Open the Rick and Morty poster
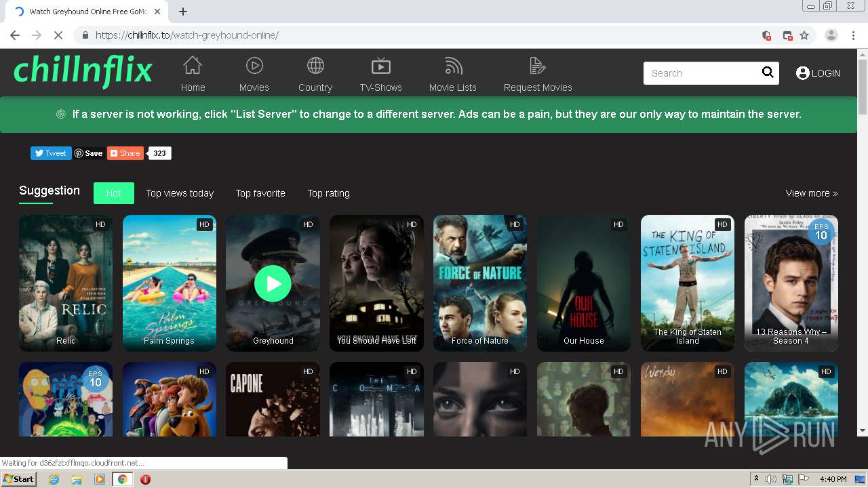 [66, 399]
